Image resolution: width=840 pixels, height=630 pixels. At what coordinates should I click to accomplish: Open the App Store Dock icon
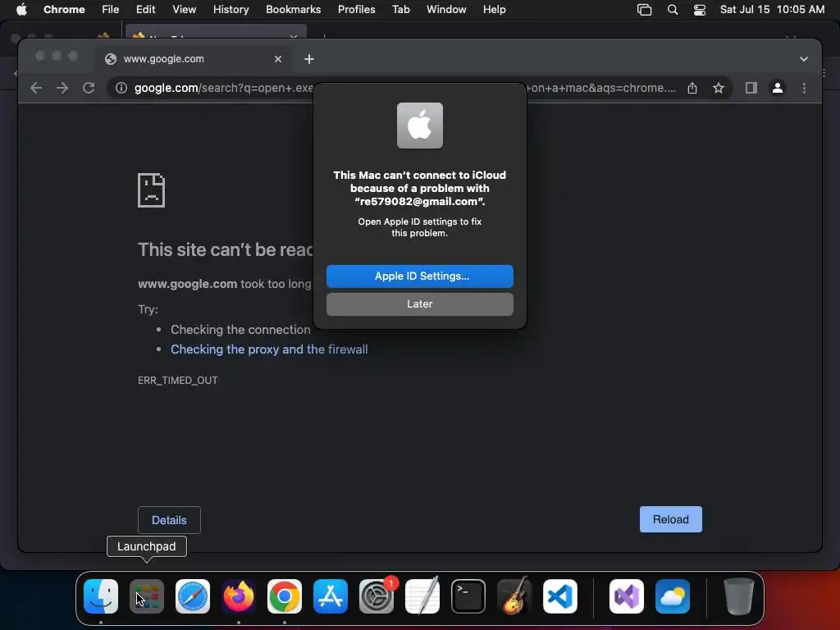click(331, 596)
